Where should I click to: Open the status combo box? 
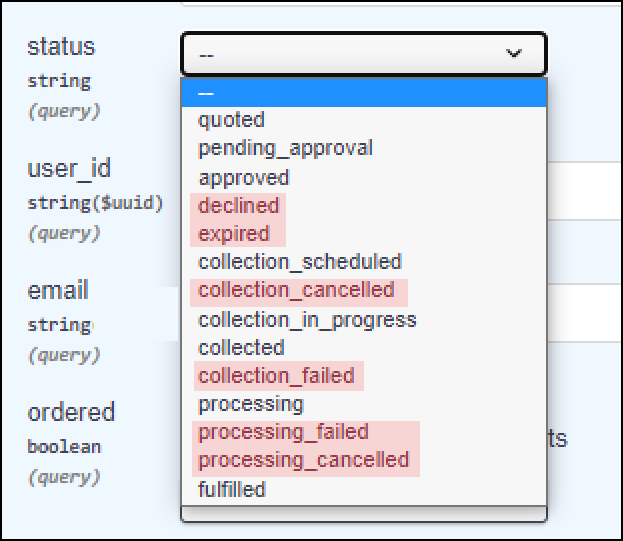pyautogui.click(x=364, y=54)
